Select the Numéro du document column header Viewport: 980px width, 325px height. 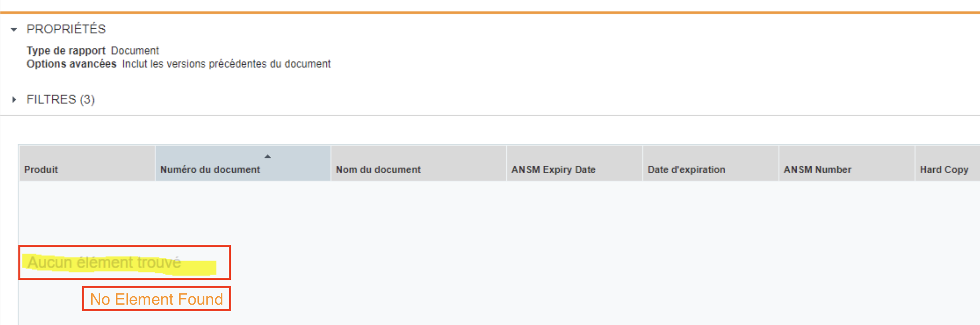click(210, 170)
